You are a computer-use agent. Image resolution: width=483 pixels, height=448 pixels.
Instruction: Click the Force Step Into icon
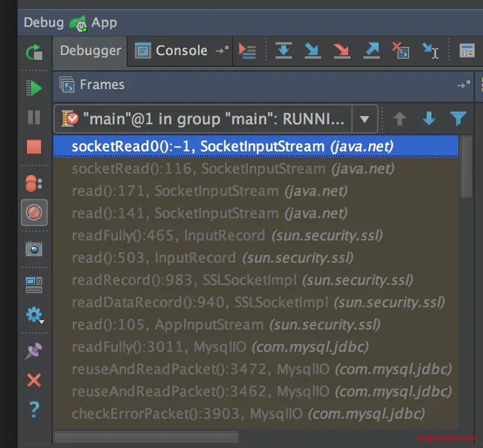(x=341, y=50)
